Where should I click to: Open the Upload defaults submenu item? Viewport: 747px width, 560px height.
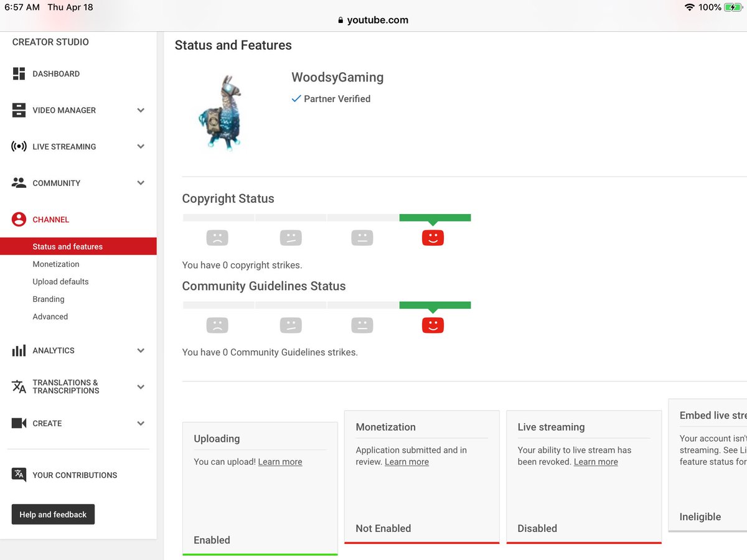60,281
